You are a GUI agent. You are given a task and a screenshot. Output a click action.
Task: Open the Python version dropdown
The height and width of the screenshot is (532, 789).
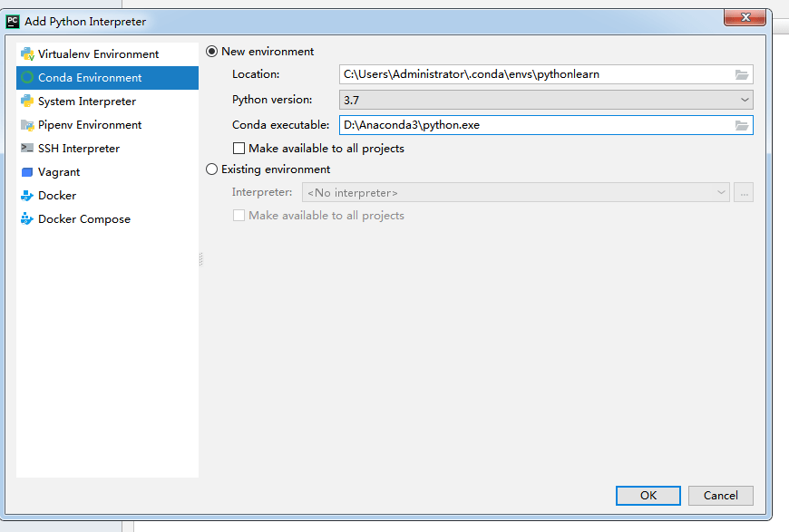pyautogui.click(x=546, y=100)
